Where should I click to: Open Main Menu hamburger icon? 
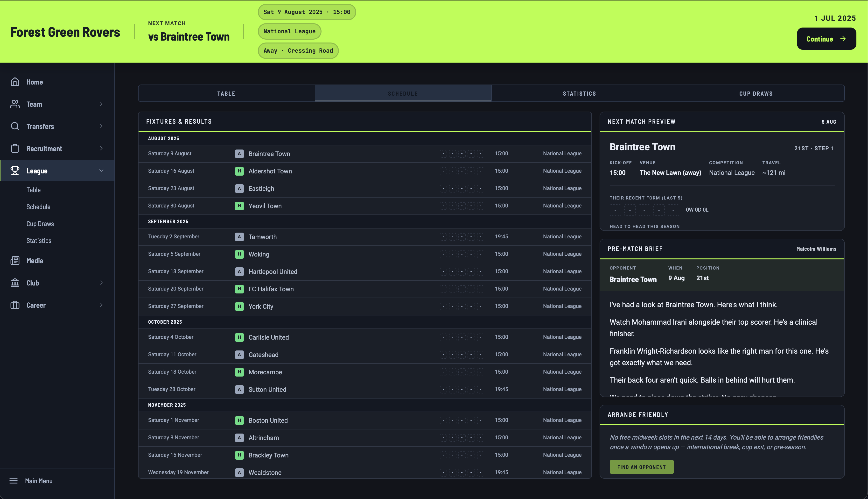pyautogui.click(x=13, y=481)
